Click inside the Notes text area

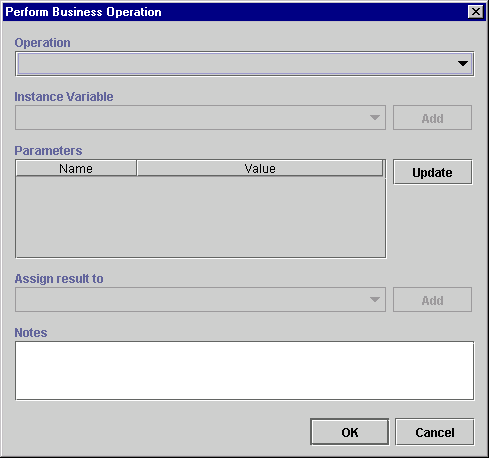[245, 370]
